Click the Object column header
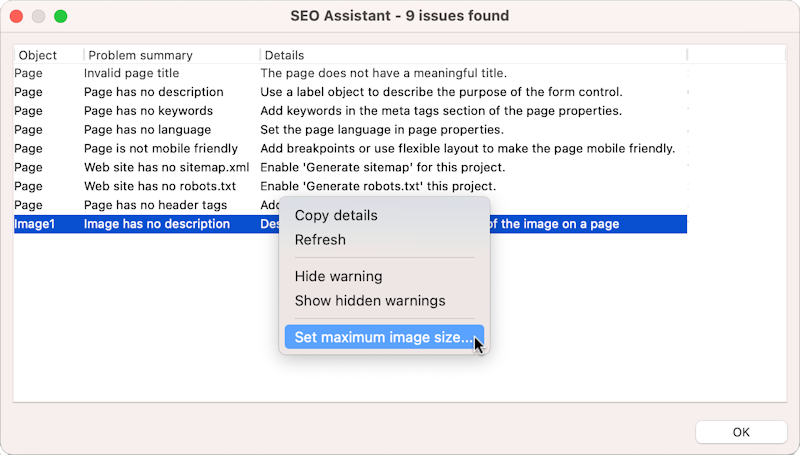800x455 pixels. pos(38,55)
